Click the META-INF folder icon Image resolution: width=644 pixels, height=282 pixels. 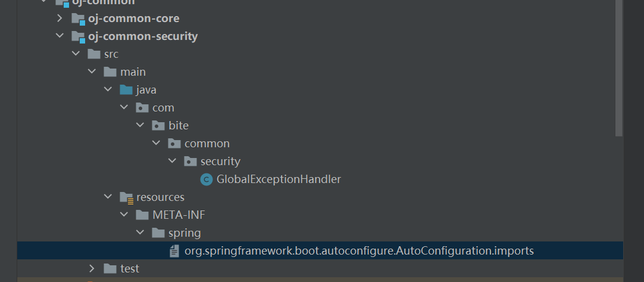click(x=142, y=215)
